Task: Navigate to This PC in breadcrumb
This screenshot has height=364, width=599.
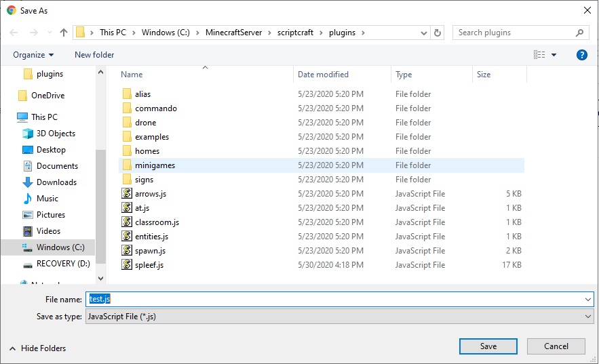Action: click(113, 33)
